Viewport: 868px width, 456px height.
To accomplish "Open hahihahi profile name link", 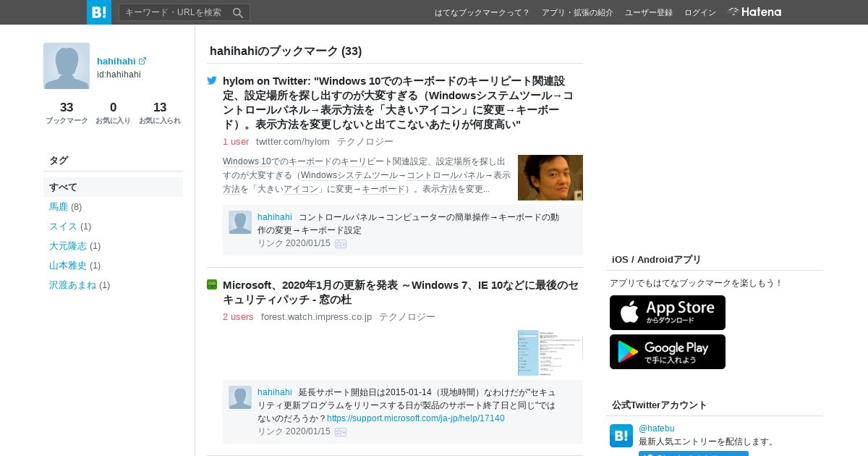I will coord(116,62).
